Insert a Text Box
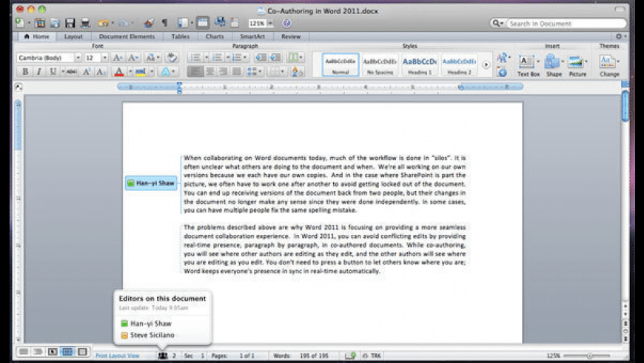This screenshot has width=644, height=363. tap(529, 65)
